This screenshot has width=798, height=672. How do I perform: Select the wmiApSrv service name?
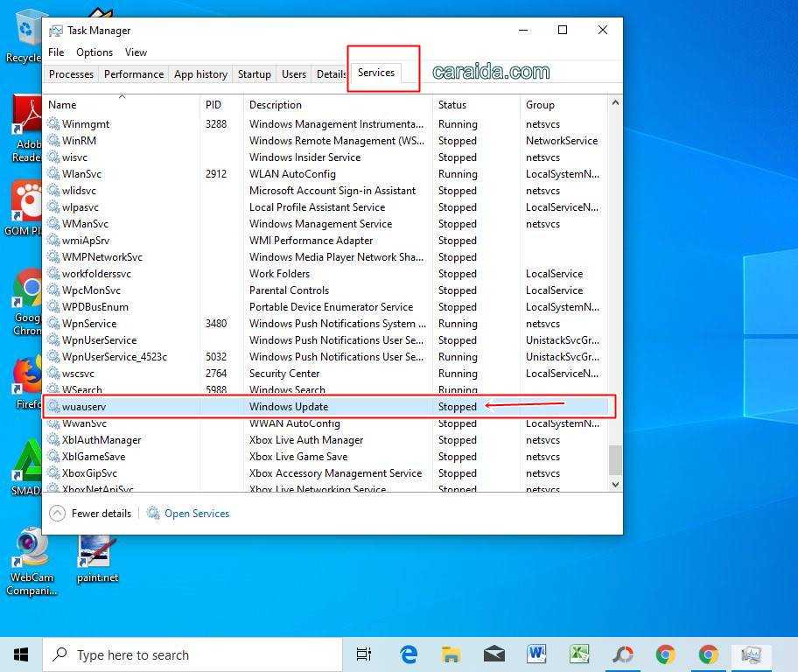coord(86,241)
